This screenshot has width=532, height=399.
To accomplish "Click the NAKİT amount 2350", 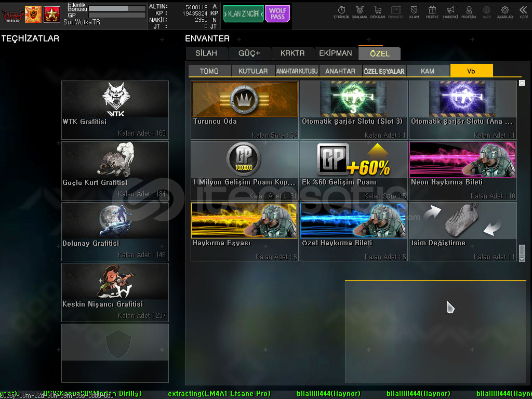I will [x=201, y=20].
